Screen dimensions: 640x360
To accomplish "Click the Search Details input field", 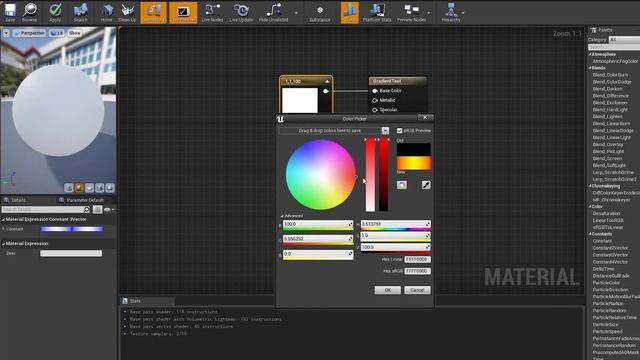I will 42,209.
